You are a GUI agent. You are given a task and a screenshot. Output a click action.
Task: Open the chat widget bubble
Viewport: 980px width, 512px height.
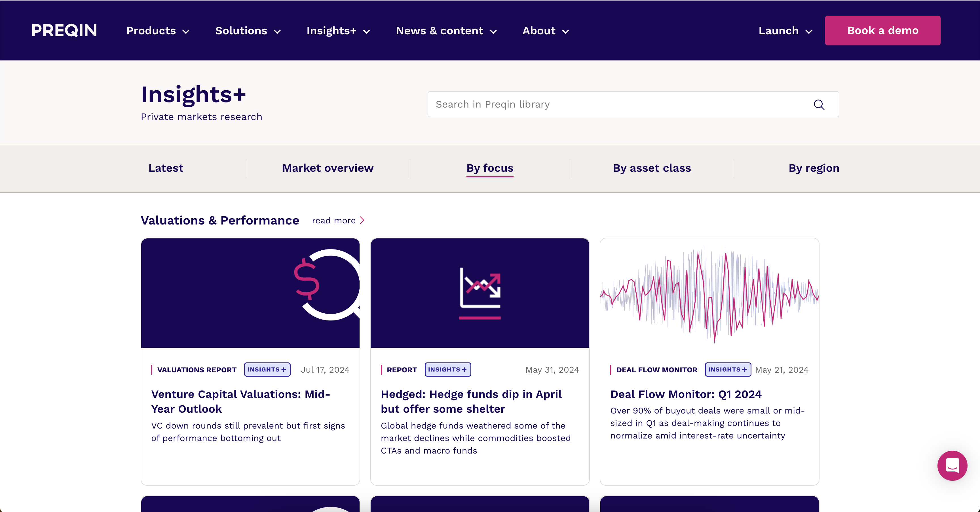tap(952, 465)
